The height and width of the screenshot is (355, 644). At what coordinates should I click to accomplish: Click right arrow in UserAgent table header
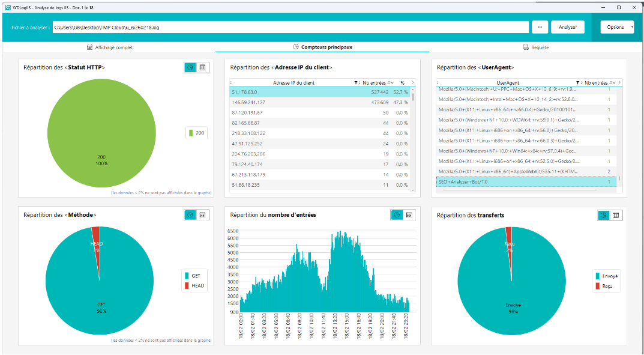click(619, 82)
